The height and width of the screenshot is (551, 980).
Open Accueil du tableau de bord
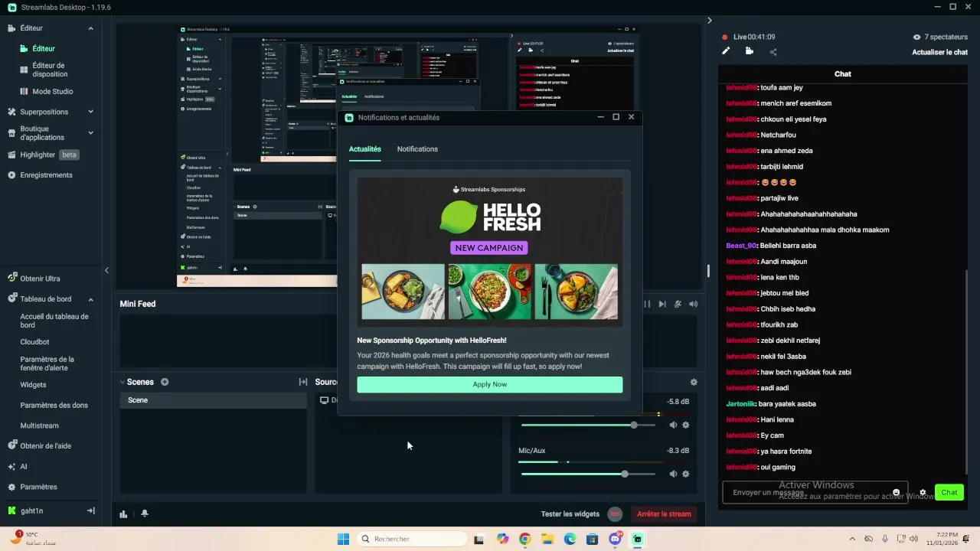click(54, 321)
